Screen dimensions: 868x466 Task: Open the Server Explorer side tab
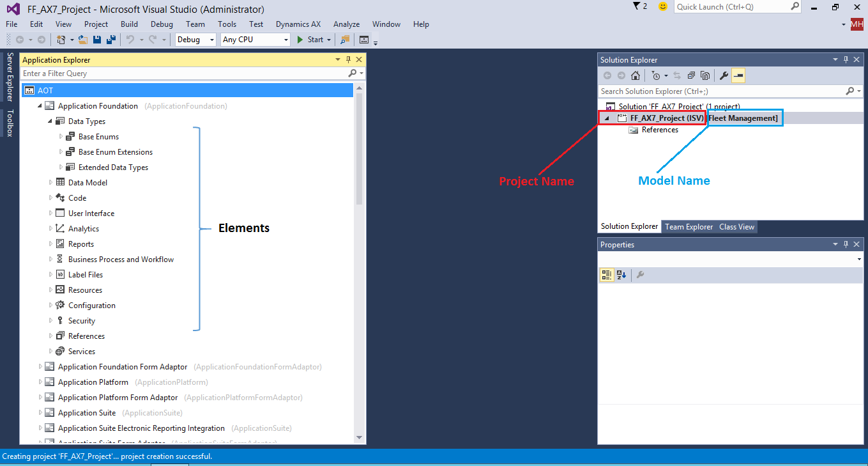pyautogui.click(x=10, y=78)
